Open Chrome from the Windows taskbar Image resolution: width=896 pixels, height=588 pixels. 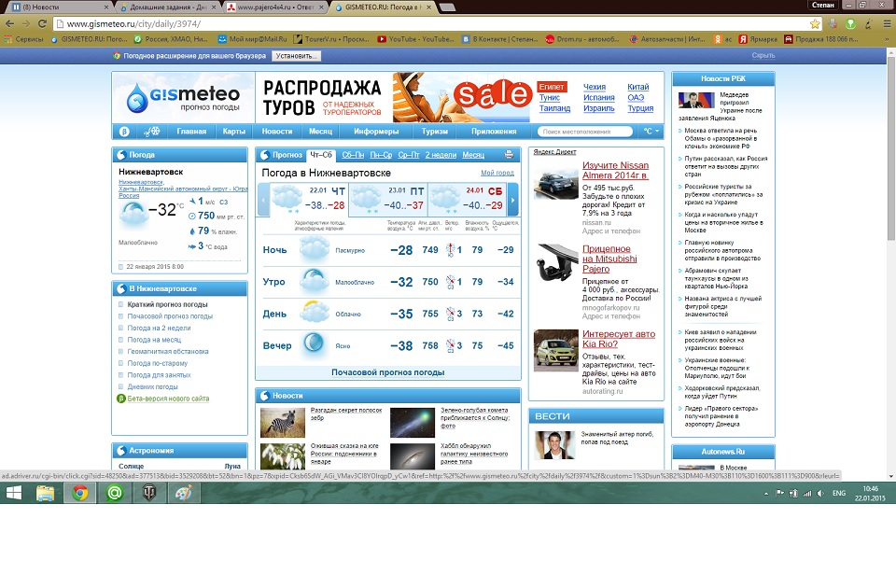point(80,493)
